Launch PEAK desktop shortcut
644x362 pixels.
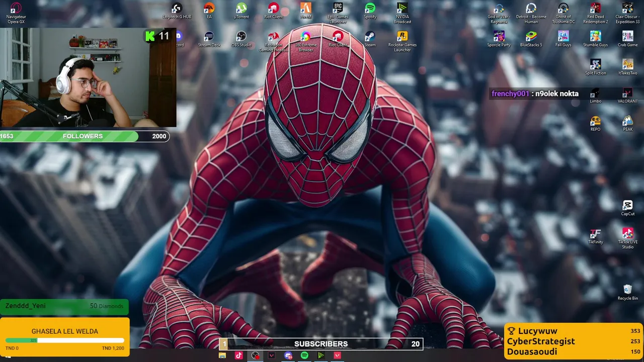pyautogui.click(x=628, y=124)
